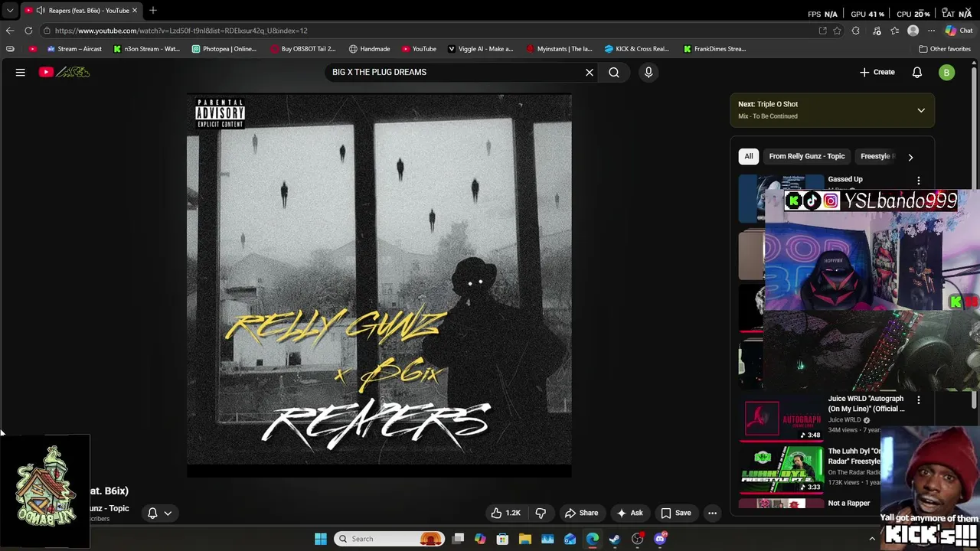Reload the page with the refresh icon
The width and height of the screenshot is (980, 551).
pos(28,31)
